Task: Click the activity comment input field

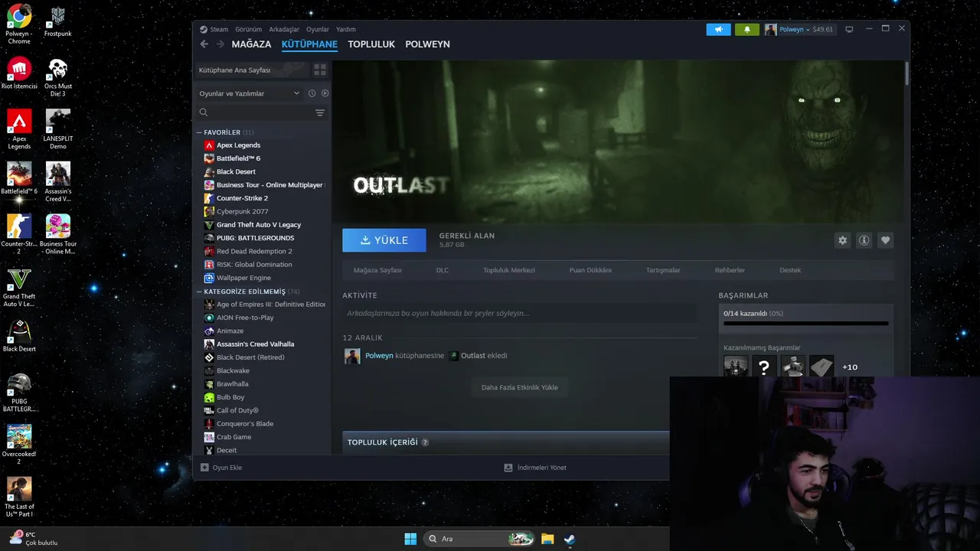Action: click(520, 313)
